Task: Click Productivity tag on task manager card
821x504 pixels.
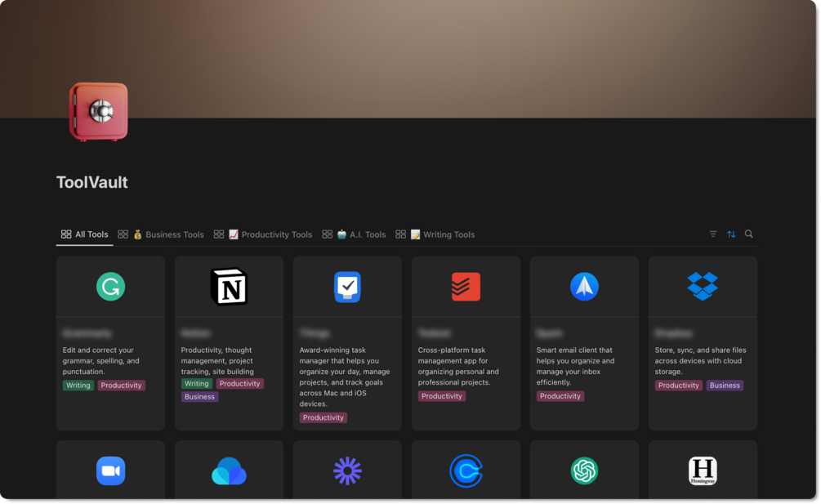Action: click(x=323, y=417)
